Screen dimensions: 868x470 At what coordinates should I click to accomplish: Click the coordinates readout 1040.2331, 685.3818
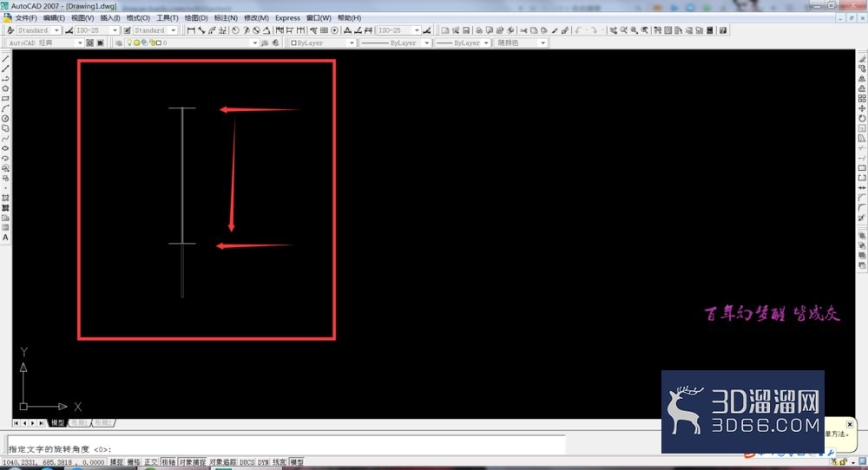pyautogui.click(x=54, y=461)
